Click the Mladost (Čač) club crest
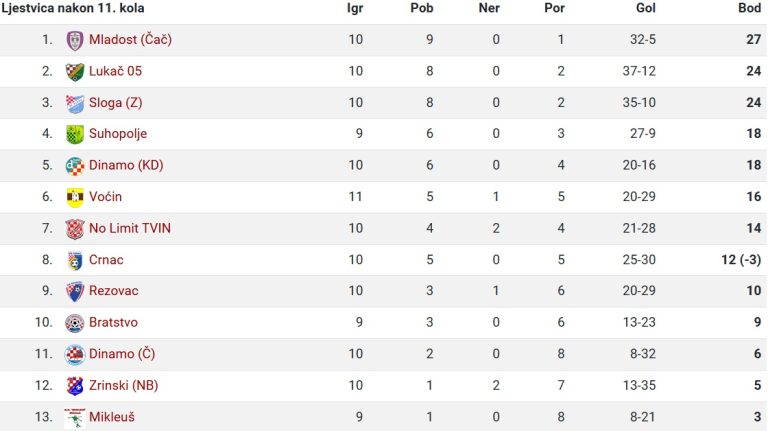 [x=74, y=40]
